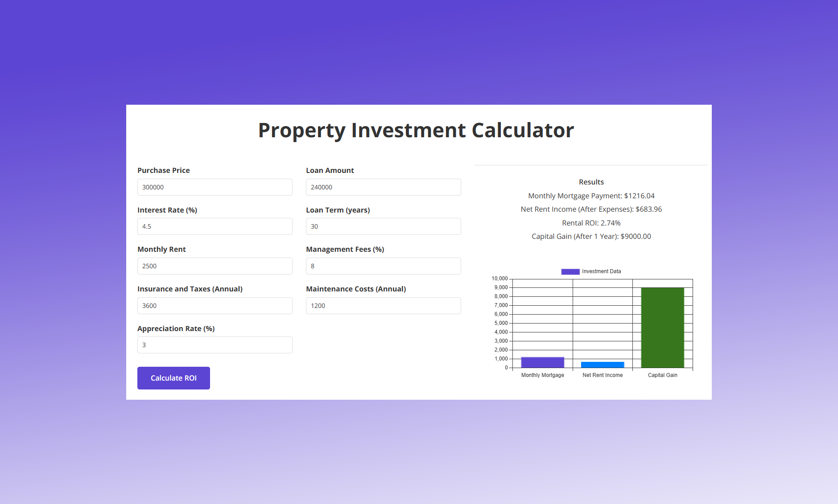
Task: Click the Calculate ROI button
Action: [x=173, y=378]
